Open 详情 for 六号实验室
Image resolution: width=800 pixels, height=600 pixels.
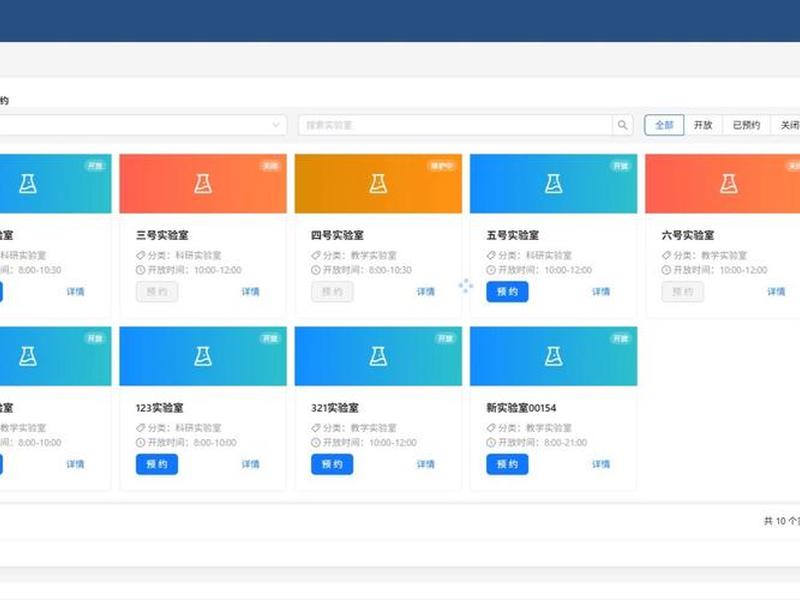coord(777,292)
